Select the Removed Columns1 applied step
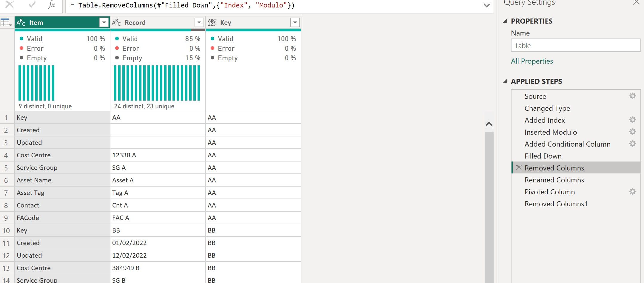 click(576, 204)
